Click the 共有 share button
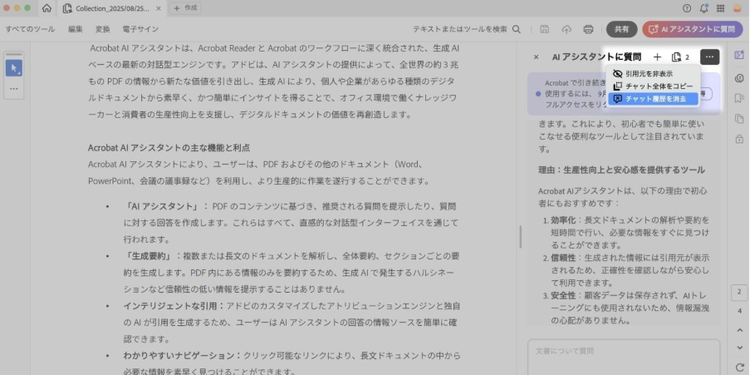The image size is (750, 375). pos(621,29)
